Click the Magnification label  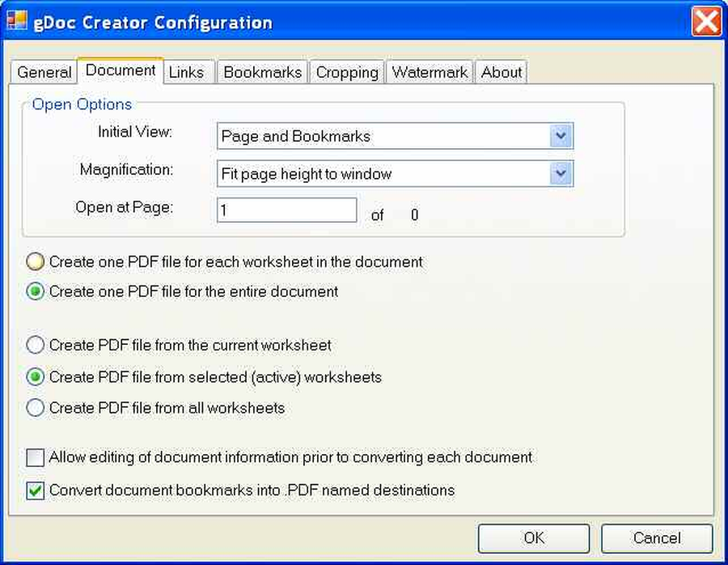pyautogui.click(x=126, y=170)
